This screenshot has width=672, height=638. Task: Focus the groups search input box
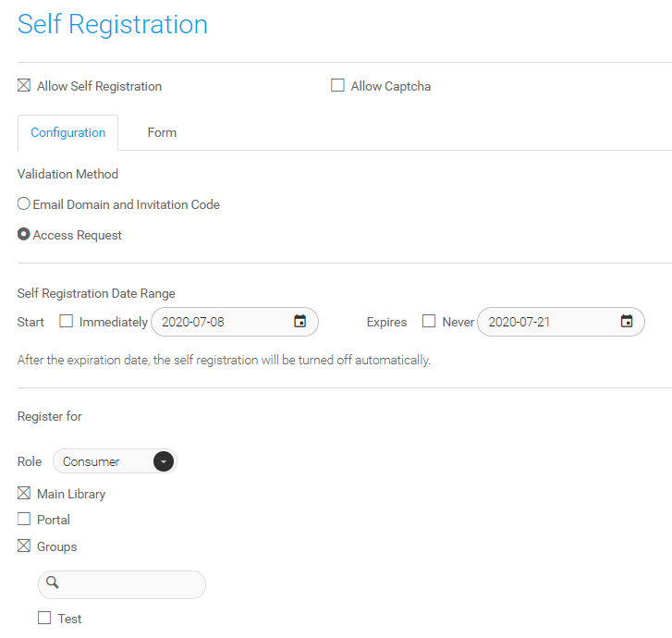(x=122, y=584)
